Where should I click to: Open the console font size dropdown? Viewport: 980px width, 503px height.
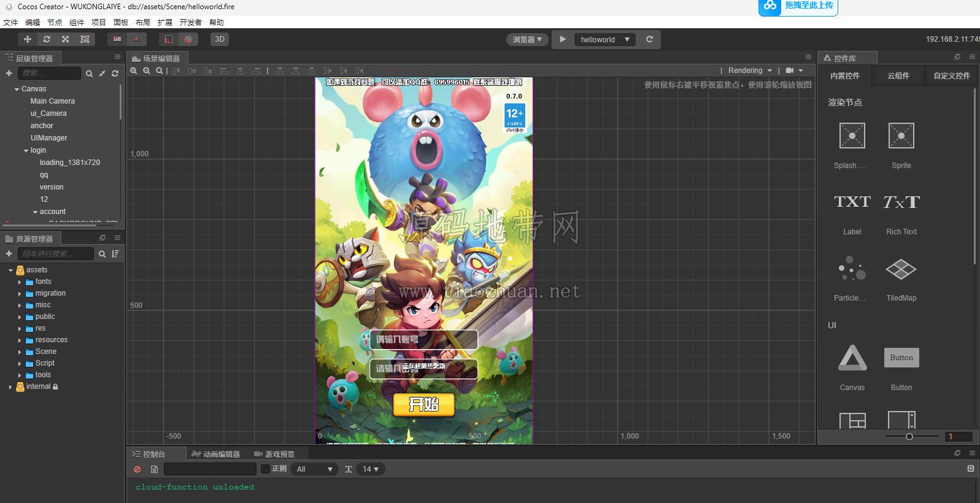370,469
